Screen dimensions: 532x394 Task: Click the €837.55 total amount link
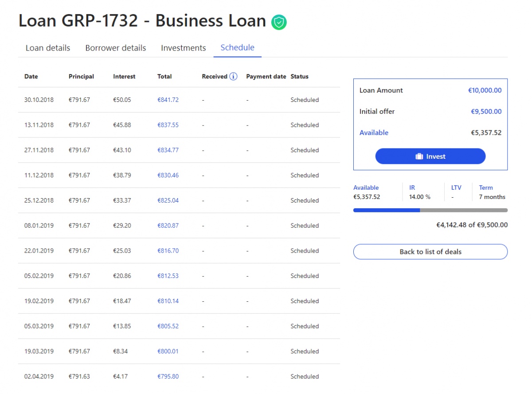point(168,125)
